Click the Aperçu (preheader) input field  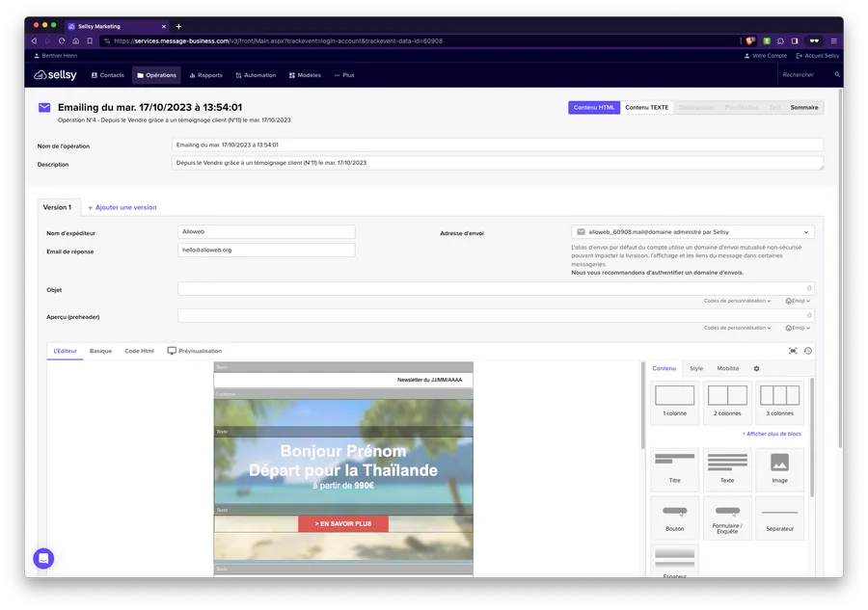click(496, 315)
